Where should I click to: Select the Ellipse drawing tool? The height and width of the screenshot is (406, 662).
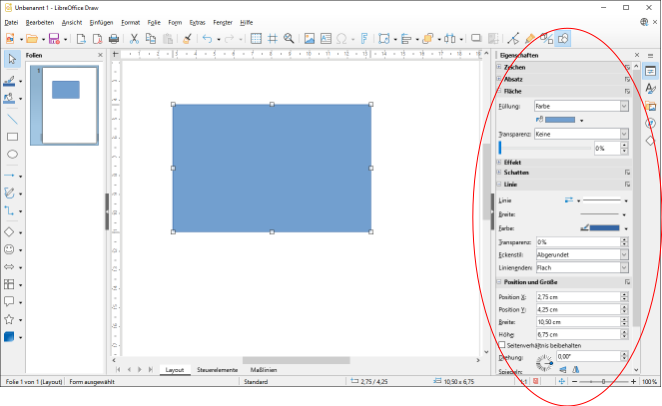[13, 154]
